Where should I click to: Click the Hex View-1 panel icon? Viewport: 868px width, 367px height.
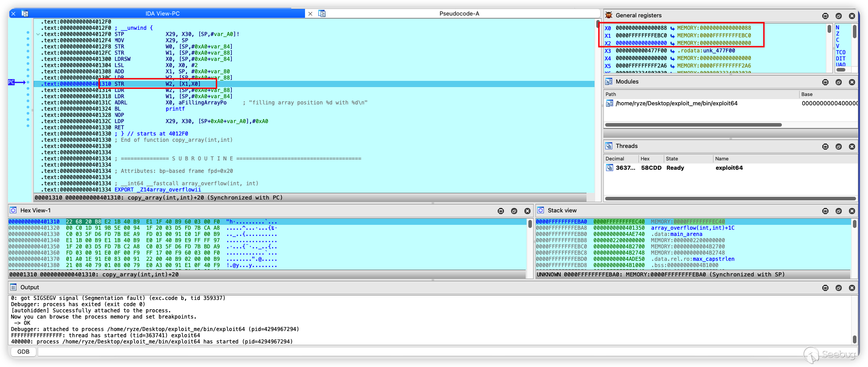[x=13, y=211]
